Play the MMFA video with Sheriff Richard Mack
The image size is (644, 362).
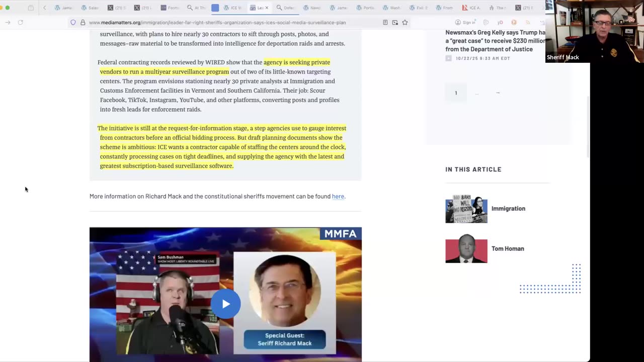(x=225, y=304)
